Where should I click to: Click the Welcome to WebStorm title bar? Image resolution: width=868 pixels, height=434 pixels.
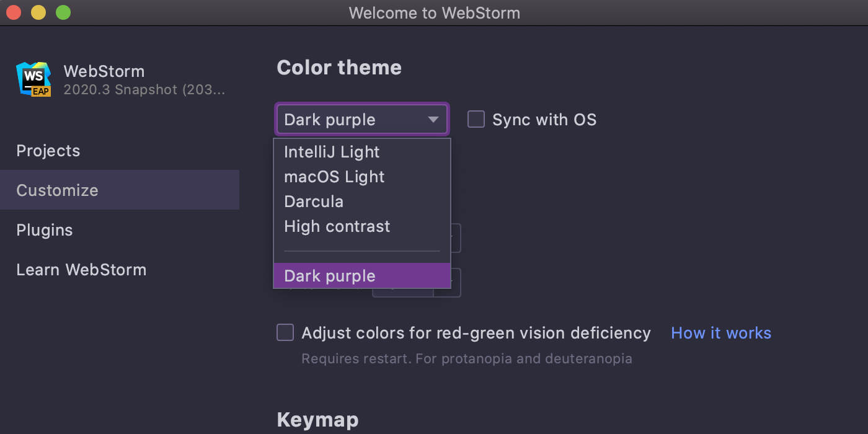[x=434, y=12]
